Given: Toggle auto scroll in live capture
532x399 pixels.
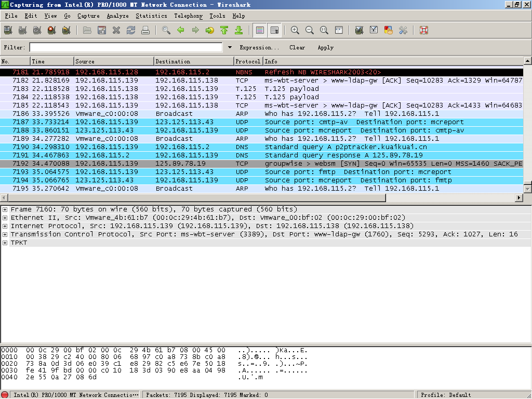Looking at the screenshot, I should pos(274,30).
